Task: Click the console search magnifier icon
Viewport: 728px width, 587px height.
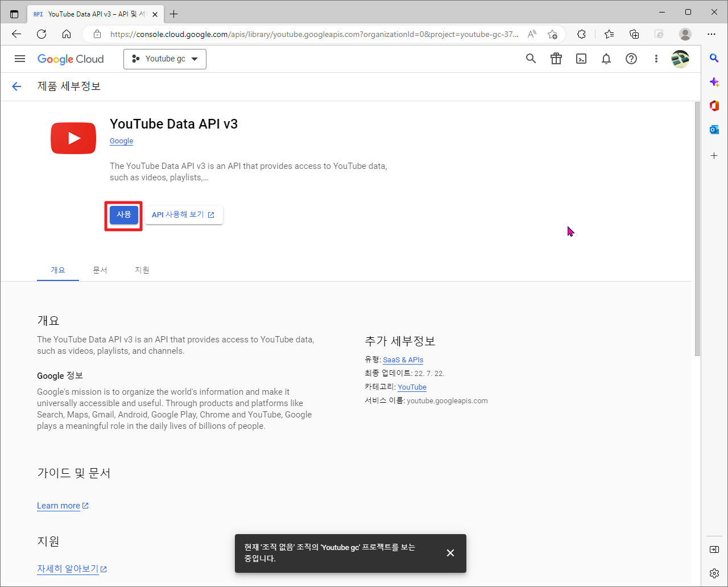Action: coord(531,59)
